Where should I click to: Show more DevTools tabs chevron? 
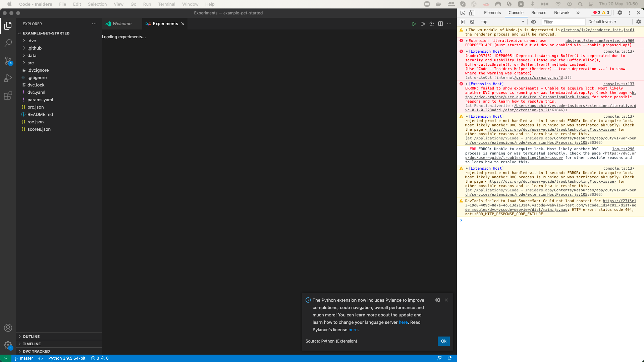click(x=578, y=13)
